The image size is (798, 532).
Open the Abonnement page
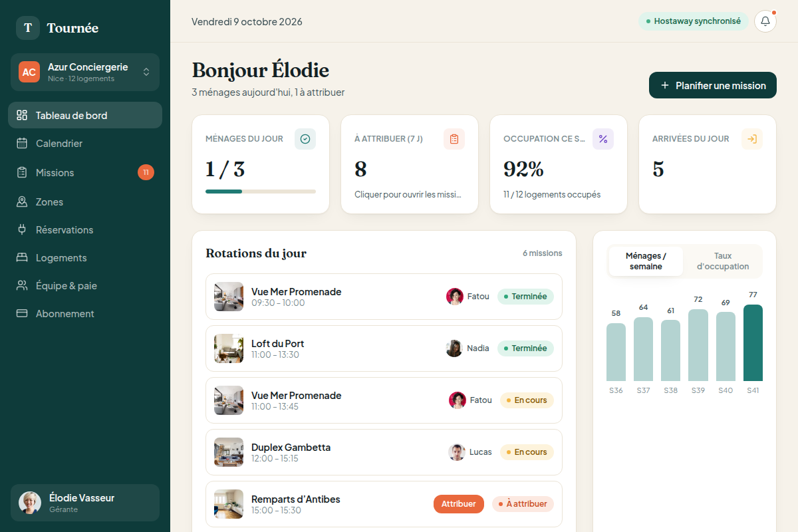85,313
